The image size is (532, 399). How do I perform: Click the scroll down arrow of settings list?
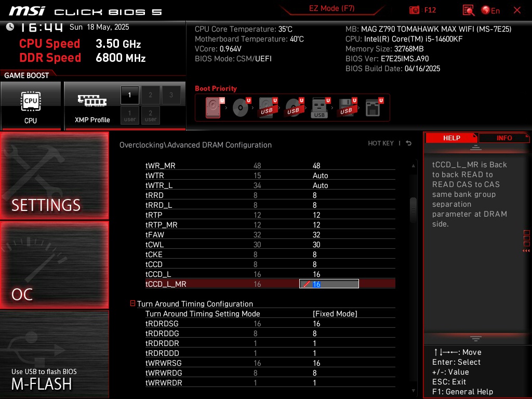pyautogui.click(x=413, y=391)
